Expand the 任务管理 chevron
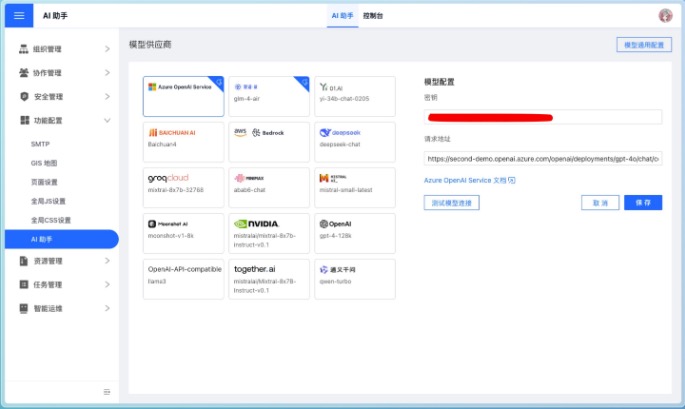Screen dimensions: 685x409 (x=107, y=284)
